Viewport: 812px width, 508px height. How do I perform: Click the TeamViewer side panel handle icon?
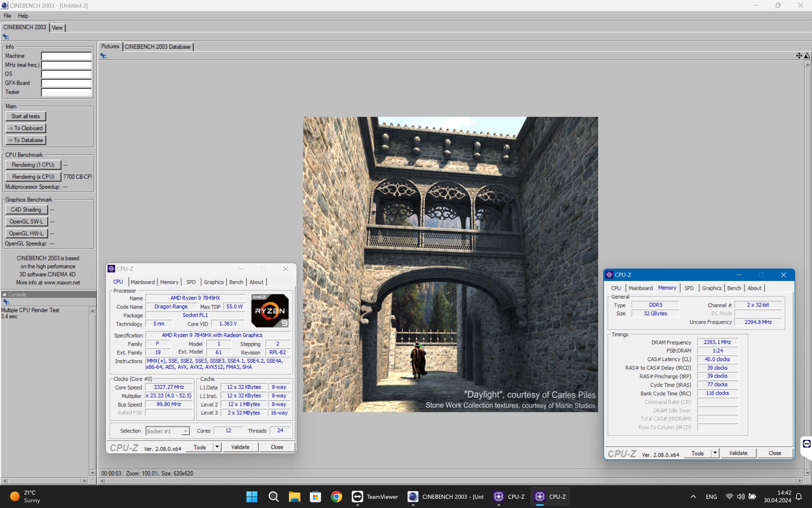point(807,444)
